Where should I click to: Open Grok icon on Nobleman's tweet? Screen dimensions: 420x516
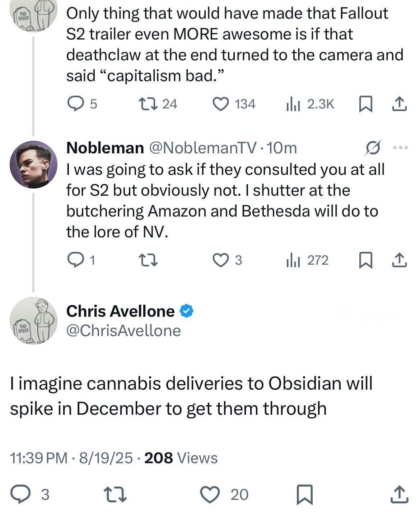coord(373,148)
